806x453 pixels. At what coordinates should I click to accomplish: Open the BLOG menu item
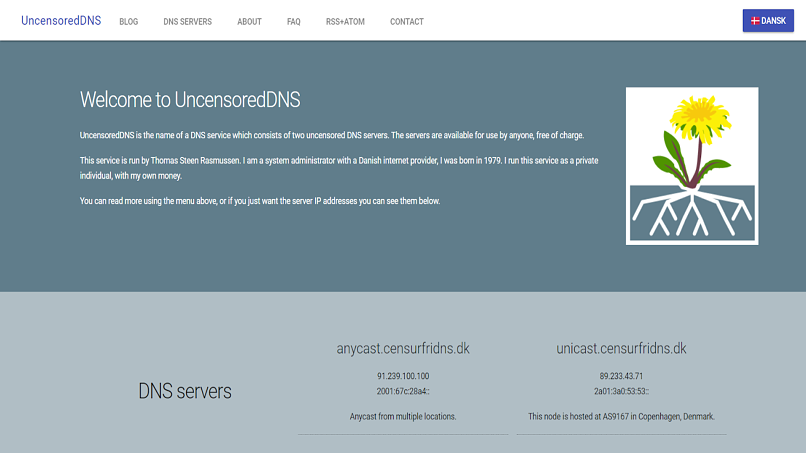tap(129, 22)
